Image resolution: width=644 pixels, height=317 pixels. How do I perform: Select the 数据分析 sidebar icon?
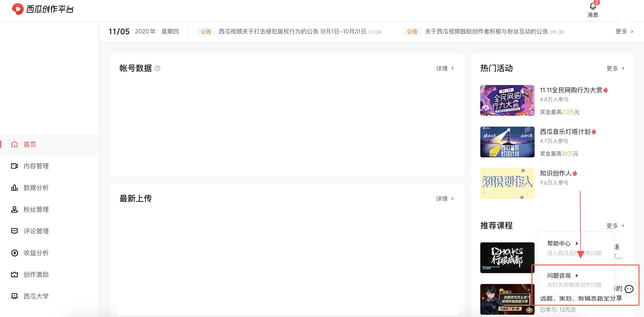pyautogui.click(x=14, y=188)
